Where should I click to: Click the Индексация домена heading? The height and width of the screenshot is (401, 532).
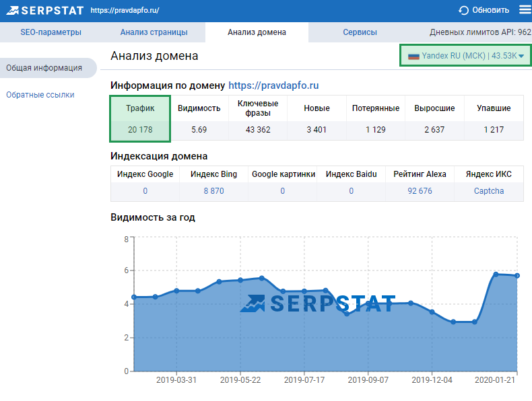[x=159, y=156]
